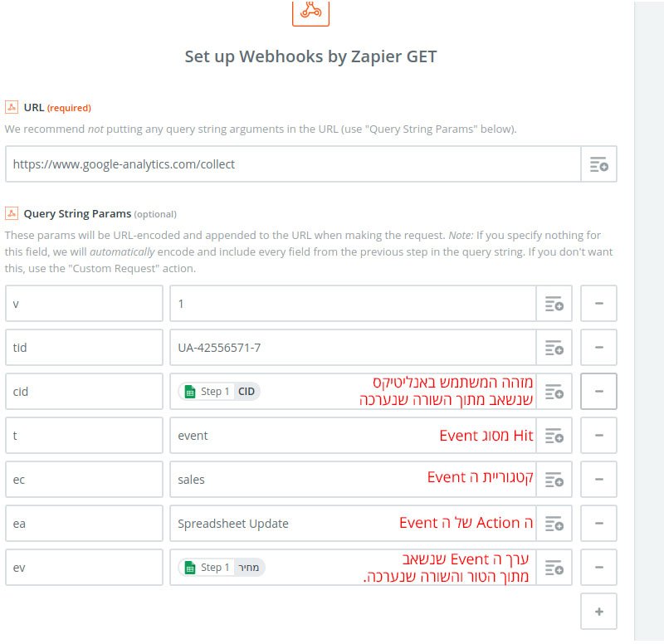The image size is (664, 644).
Task: Remove the v parameter row
Action: point(598,304)
